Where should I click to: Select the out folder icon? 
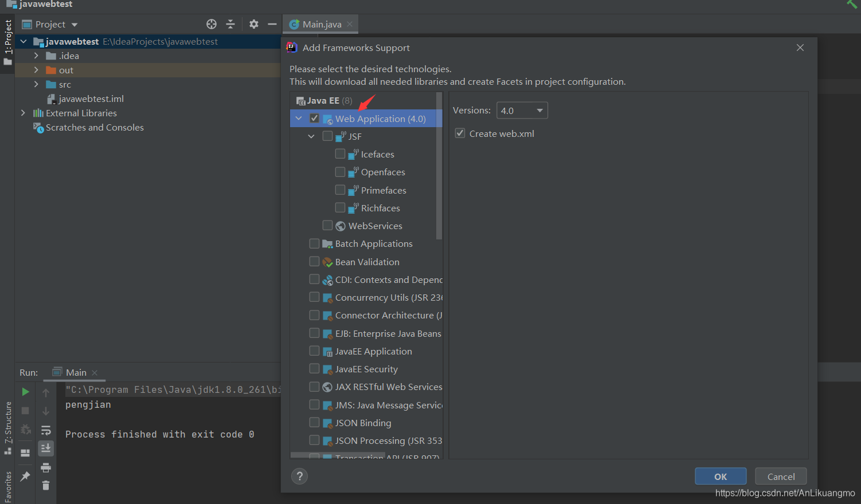click(51, 70)
